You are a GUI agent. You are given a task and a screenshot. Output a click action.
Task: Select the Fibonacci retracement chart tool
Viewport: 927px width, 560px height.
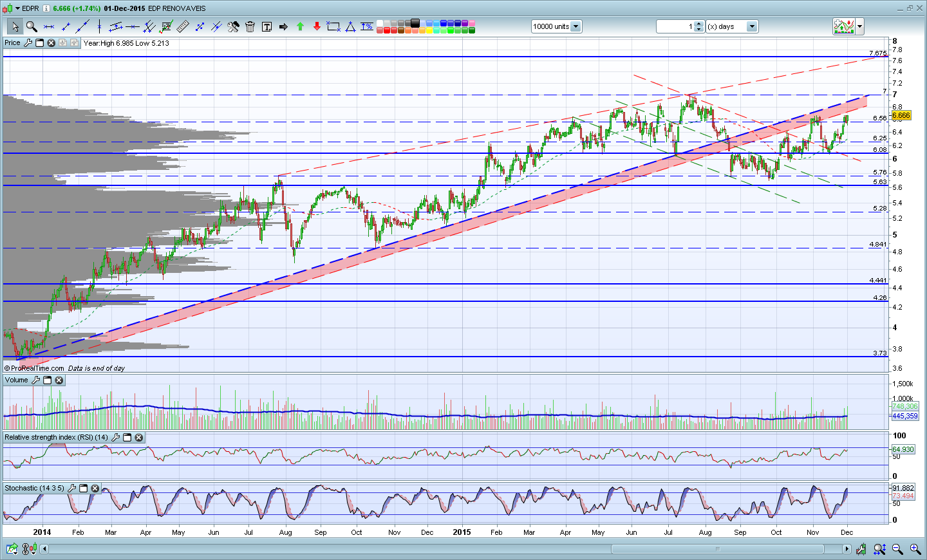[x=166, y=26]
